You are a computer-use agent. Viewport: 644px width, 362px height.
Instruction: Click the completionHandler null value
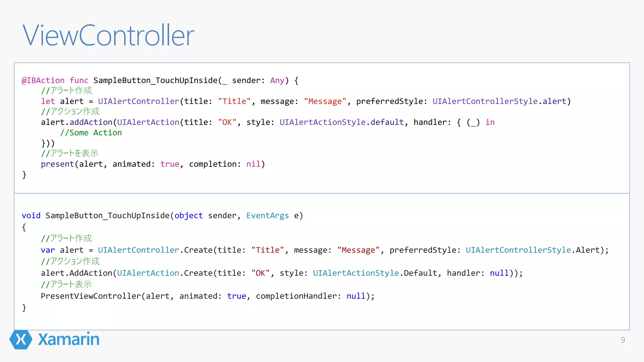356,296
